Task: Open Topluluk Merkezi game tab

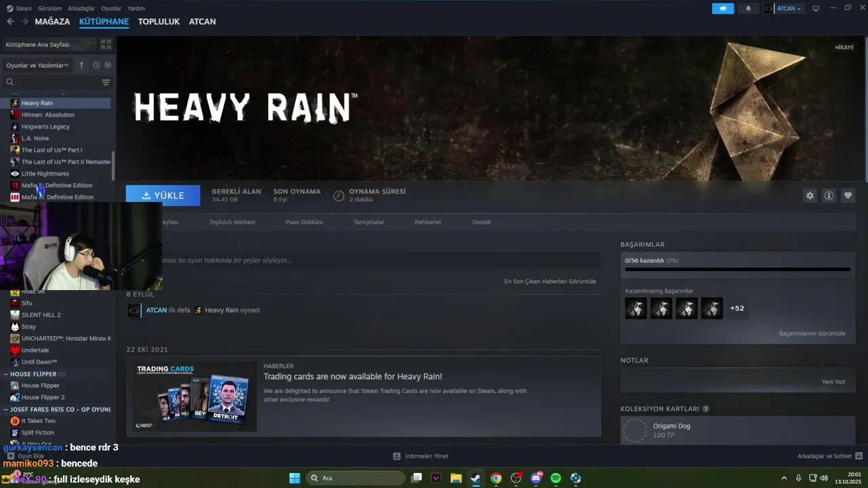Action: (232, 222)
